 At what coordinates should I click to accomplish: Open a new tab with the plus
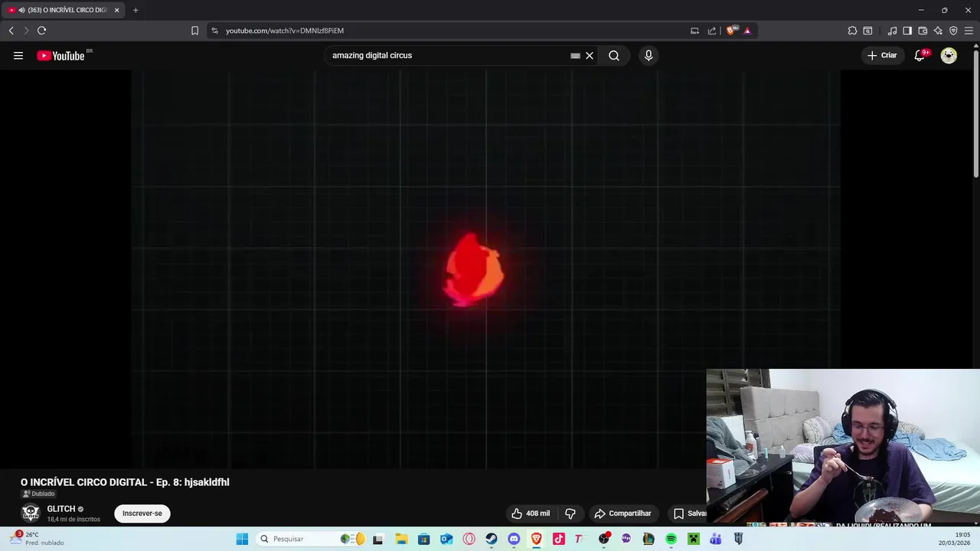pos(136,10)
